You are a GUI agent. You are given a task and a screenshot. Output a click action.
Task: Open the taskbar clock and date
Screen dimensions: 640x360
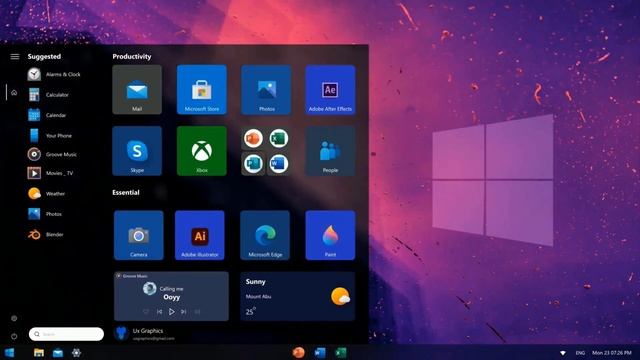point(611,353)
